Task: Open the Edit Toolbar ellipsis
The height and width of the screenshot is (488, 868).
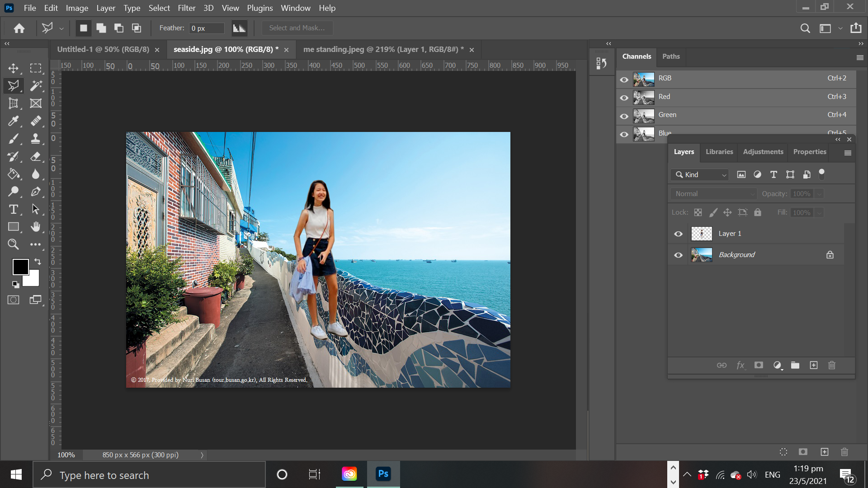Action: (x=36, y=244)
